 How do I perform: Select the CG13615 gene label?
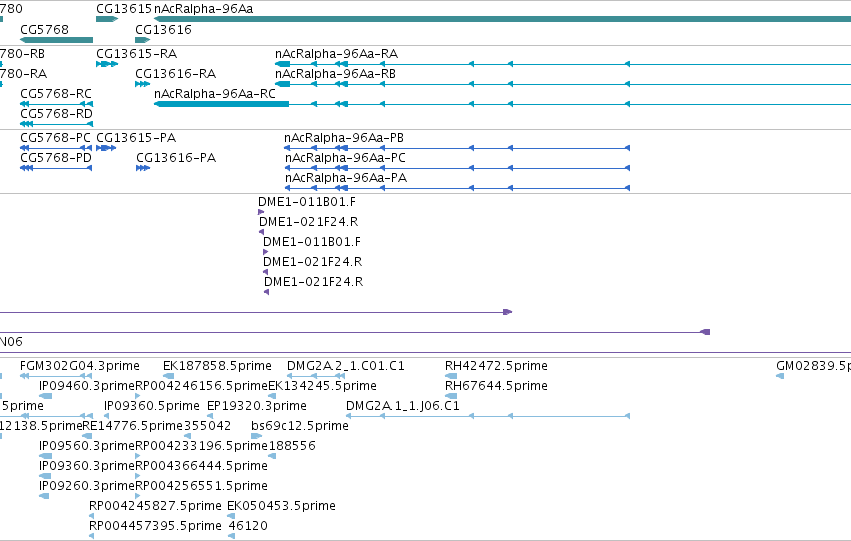pyautogui.click(x=124, y=9)
